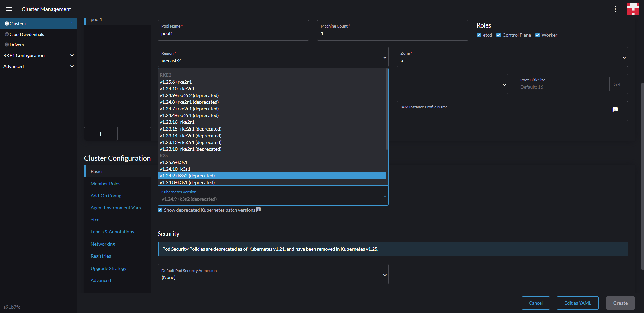Select the Clusters globe icon in sidebar
This screenshot has width=644, height=313.
pyautogui.click(x=6, y=23)
